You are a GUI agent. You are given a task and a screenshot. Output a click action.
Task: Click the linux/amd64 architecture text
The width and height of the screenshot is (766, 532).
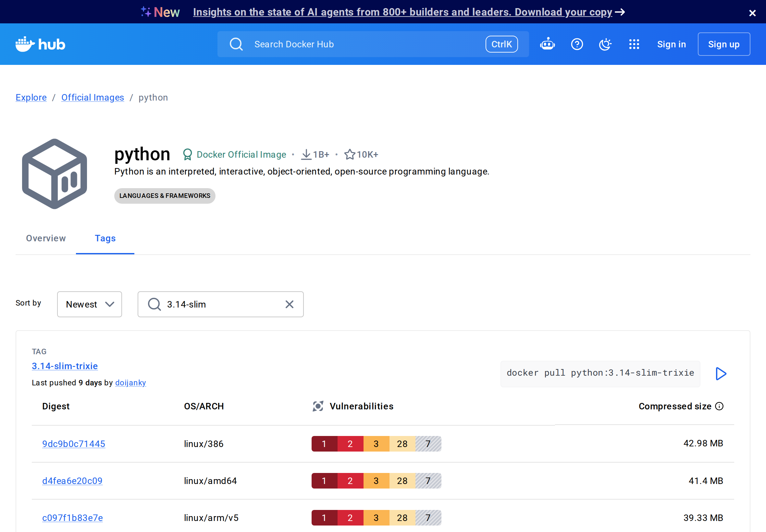point(210,481)
